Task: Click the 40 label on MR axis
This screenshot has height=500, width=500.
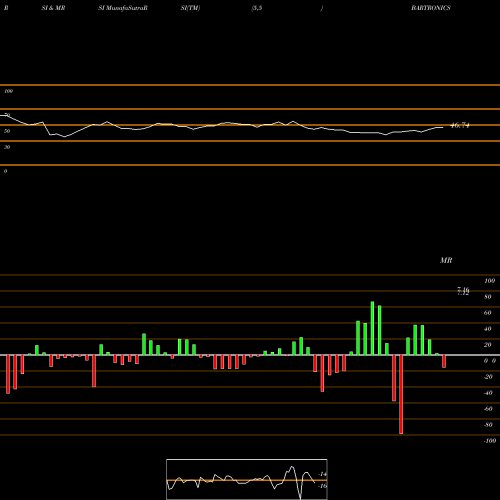Action: point(488,329)
